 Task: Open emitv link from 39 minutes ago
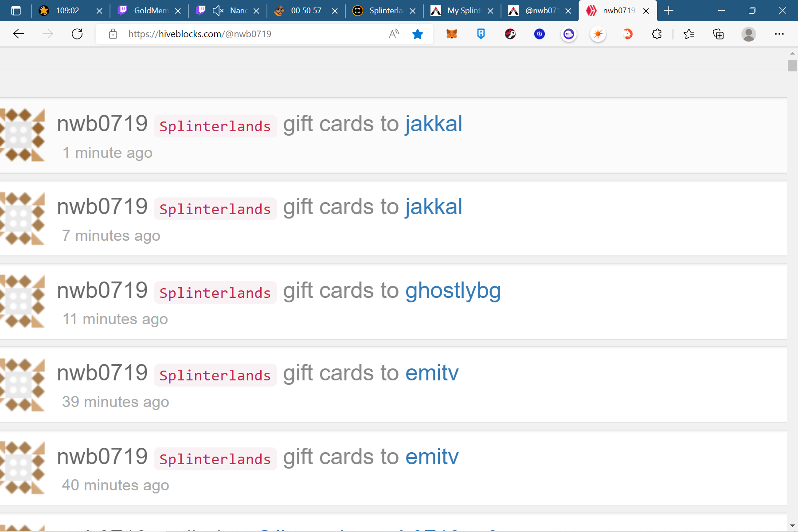[432, 373]
